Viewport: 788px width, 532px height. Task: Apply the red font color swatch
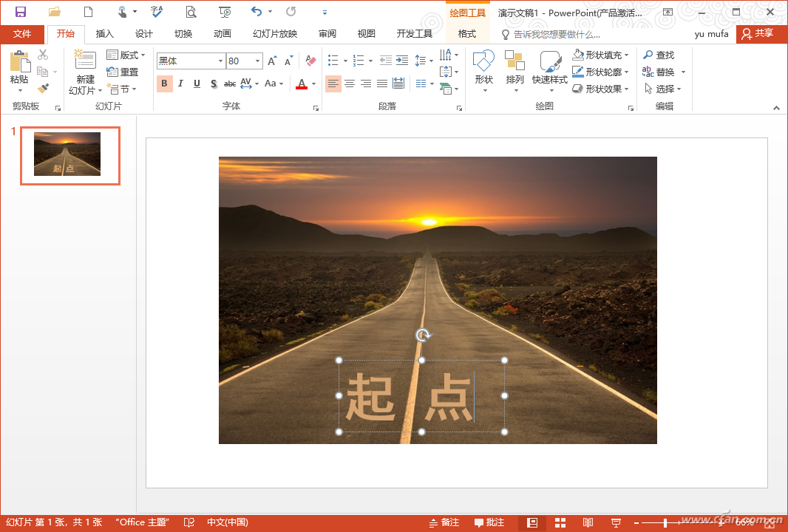point(302,84)
